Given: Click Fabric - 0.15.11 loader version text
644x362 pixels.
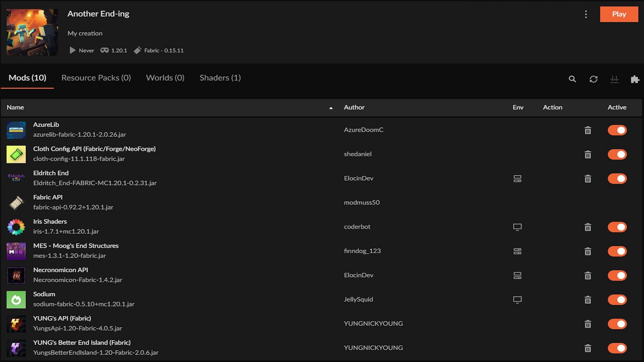Looking at the screenshot, I should click(164, 50).
